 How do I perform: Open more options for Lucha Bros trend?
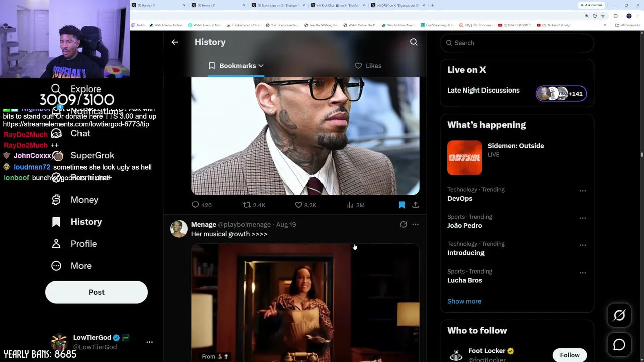pyautogui.click(x=583, y=272)
